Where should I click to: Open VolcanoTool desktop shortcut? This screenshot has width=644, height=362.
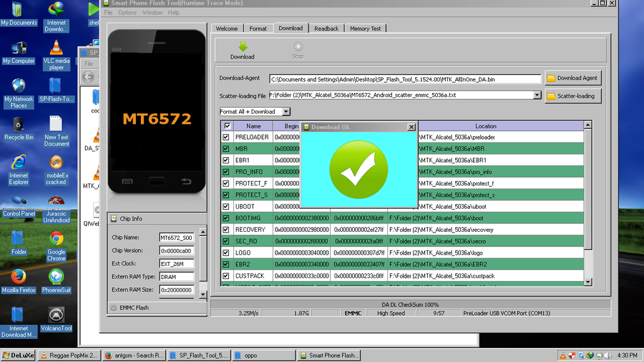tap(56, 315)
